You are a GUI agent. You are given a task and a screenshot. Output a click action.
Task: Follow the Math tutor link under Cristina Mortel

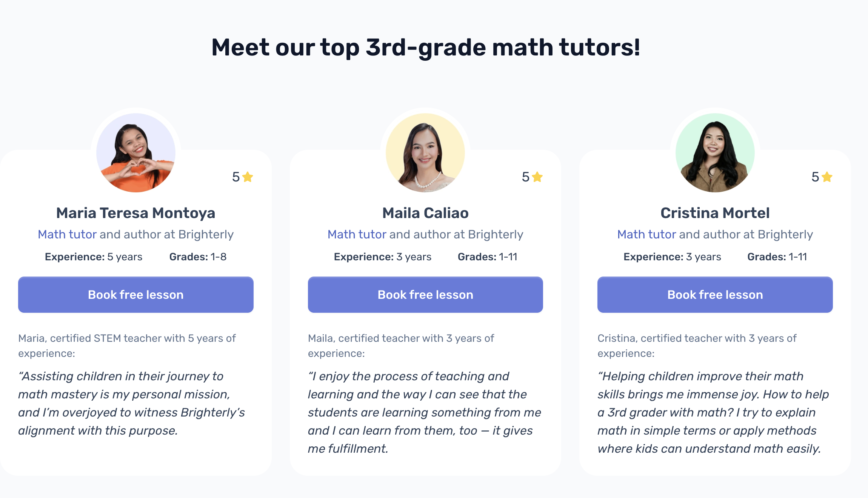click(646, 234)
